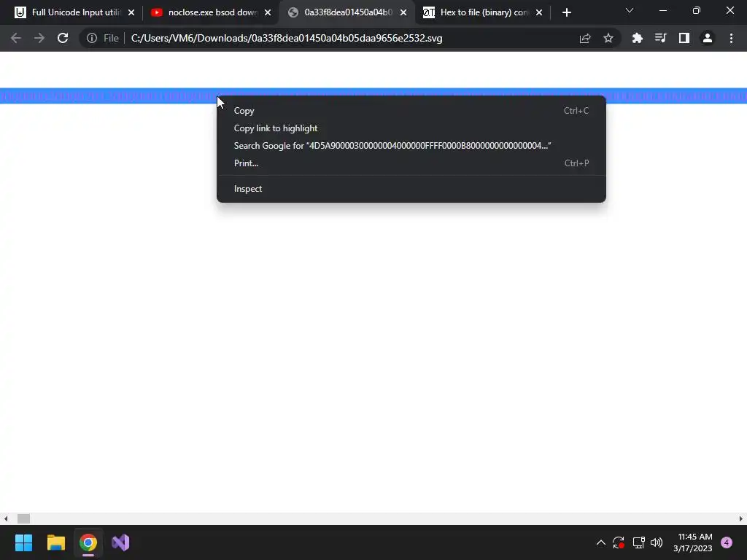This screenshot has width=747, height=560.
Task: Toggle the browser side panel icon
Action: pyautogui.click(x=684, y=38)
